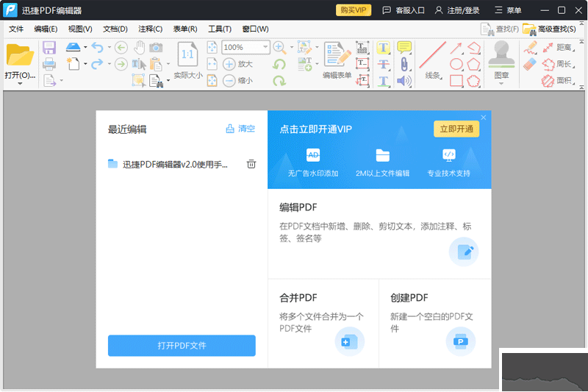The image size is (588, 392).
Task: Select the Stamp (图章) tool
Action: tap(501, 54)
